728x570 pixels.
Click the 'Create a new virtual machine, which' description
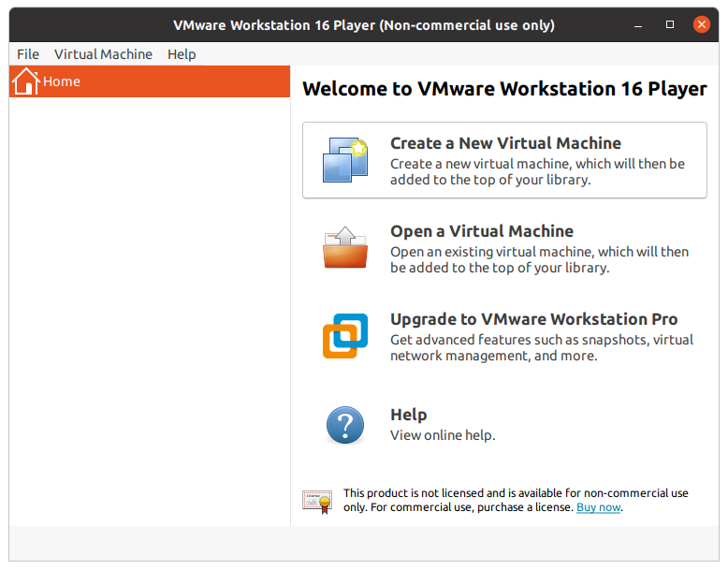coord(538,172)
